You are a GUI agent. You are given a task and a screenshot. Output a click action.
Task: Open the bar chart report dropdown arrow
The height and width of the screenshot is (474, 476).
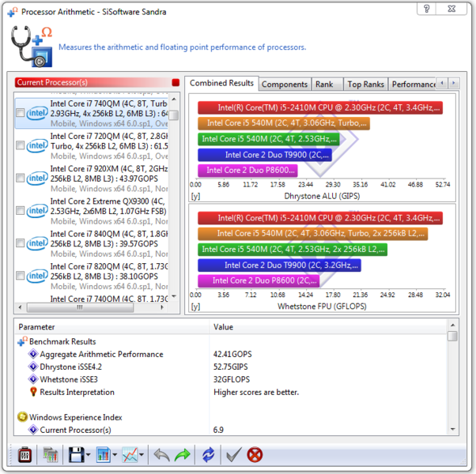coord(115,455)
